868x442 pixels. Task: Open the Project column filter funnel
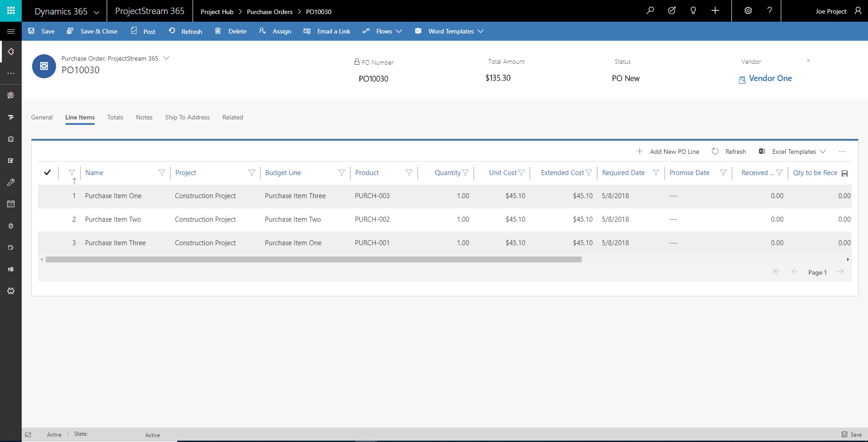coord(251,173)
